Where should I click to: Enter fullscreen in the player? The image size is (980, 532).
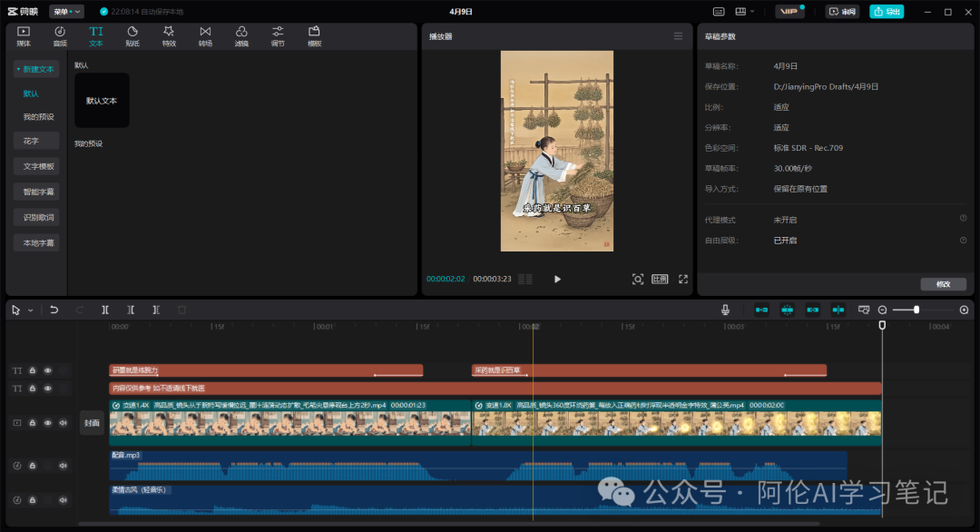(x=683, y=279)
